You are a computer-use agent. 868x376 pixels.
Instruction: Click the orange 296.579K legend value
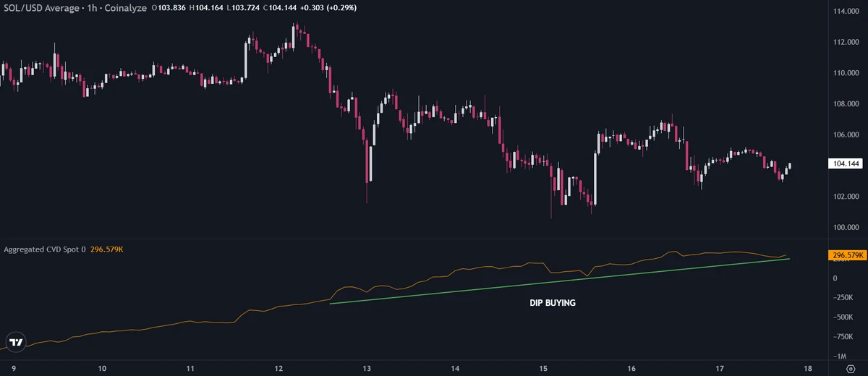(106, 249)
